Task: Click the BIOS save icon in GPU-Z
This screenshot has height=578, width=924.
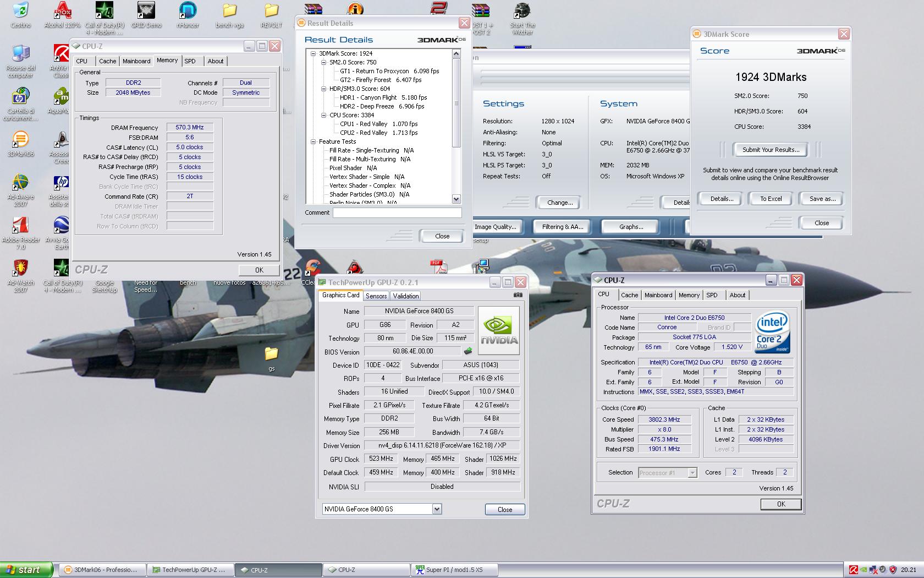Action: click(x=468, y=351)
